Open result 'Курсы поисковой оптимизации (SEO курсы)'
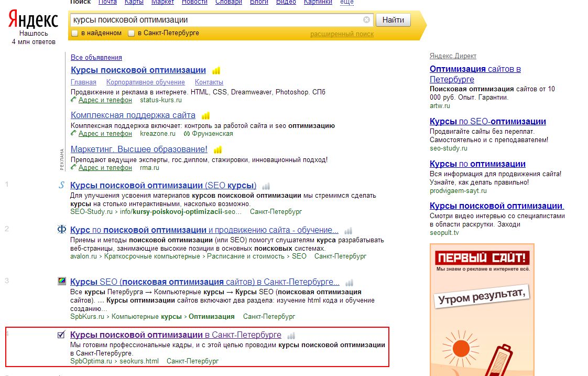 click(x=163, y=185)
